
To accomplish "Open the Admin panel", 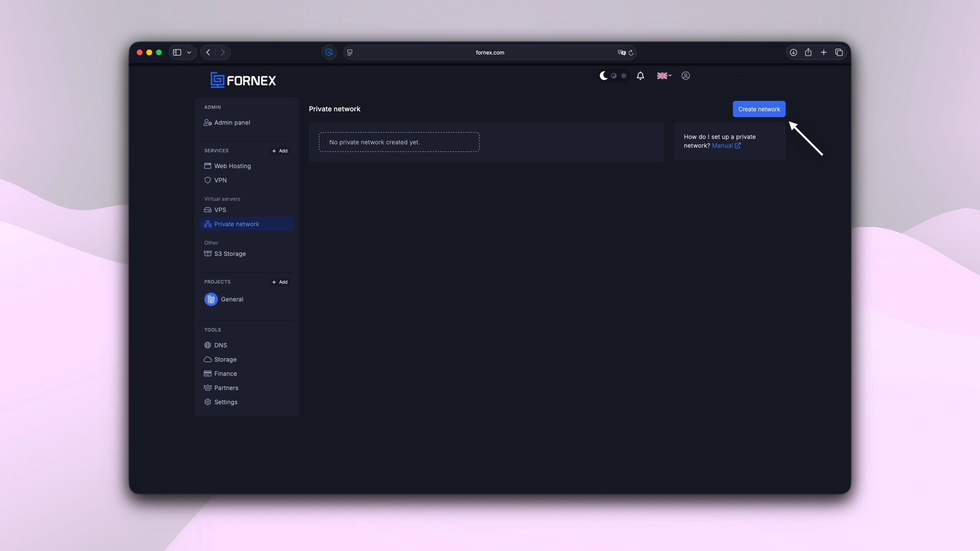I will [232, 122].
